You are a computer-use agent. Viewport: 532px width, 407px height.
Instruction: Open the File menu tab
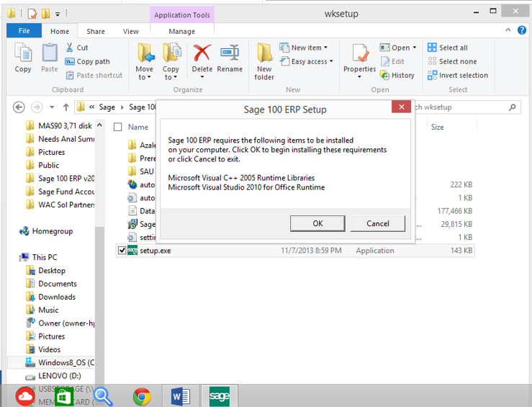[24, 30]
